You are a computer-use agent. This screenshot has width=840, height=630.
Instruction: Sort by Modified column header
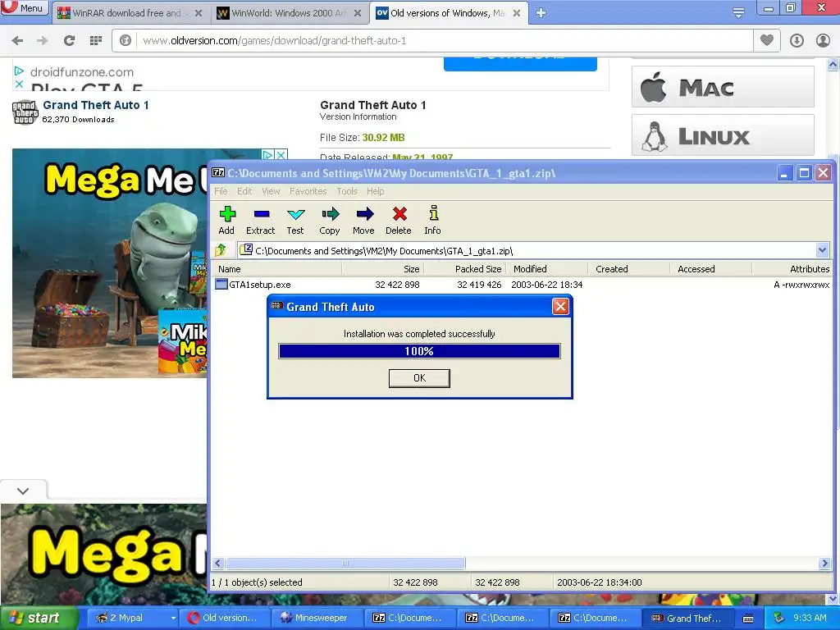546,269
